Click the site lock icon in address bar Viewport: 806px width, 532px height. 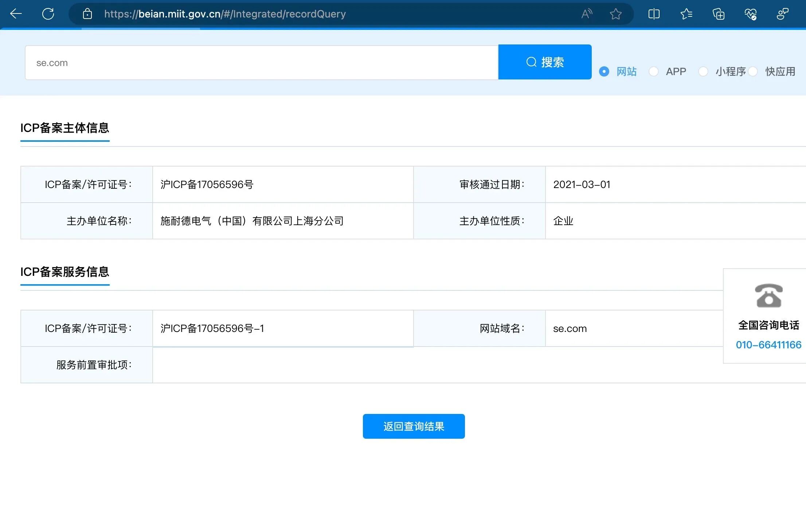[x=87, y=14]
